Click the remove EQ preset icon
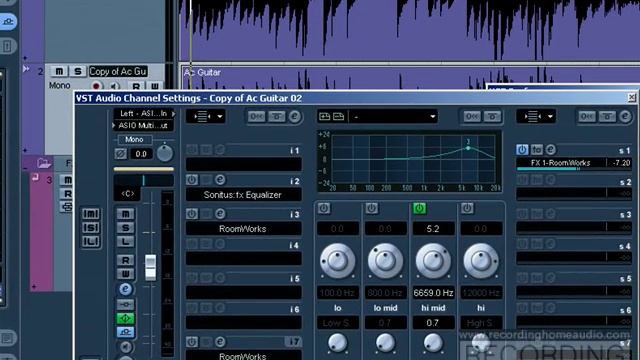 pos(338,117)
